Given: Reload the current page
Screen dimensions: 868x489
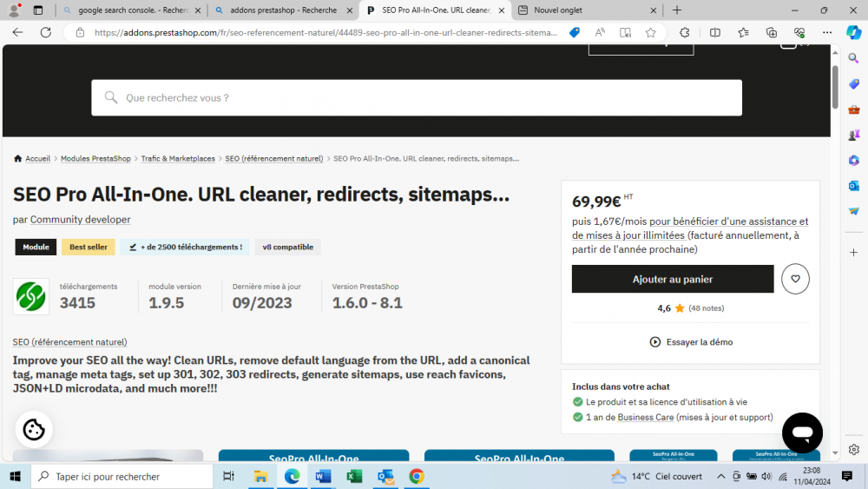Looking at the screenshot, I should [x=46, y=33].
